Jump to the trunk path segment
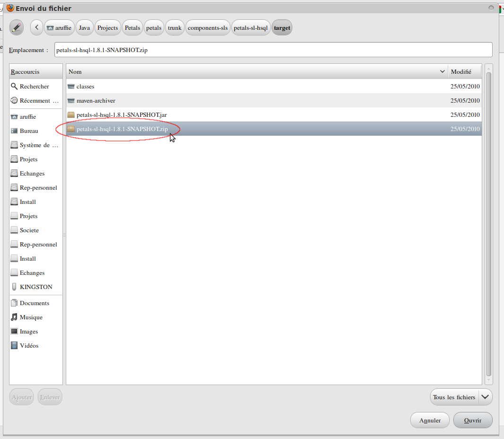504x439 pixels. [175, 28]
